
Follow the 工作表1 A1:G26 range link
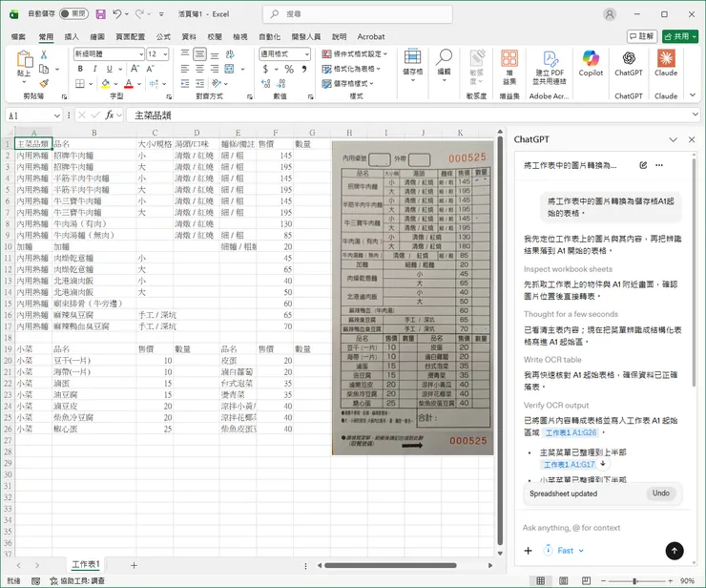571,432
